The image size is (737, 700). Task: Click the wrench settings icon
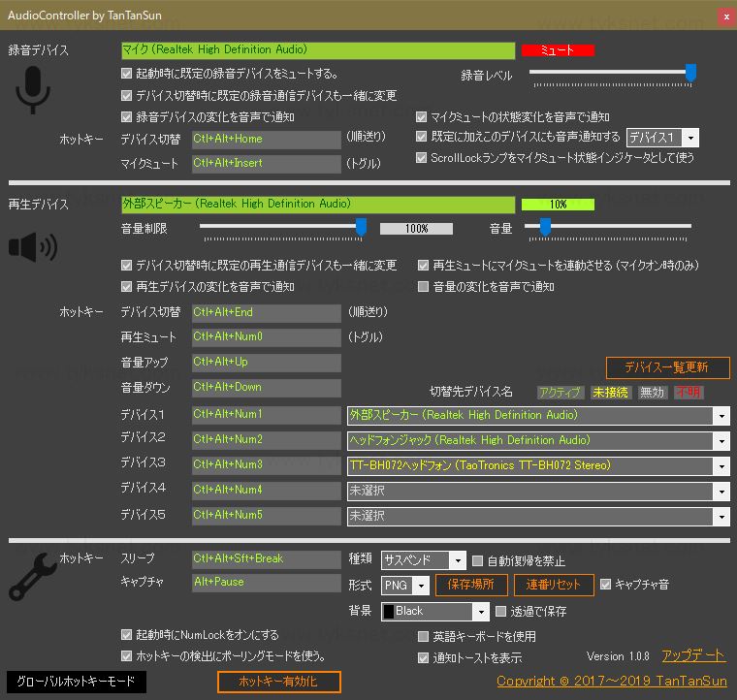coord(32,577)
